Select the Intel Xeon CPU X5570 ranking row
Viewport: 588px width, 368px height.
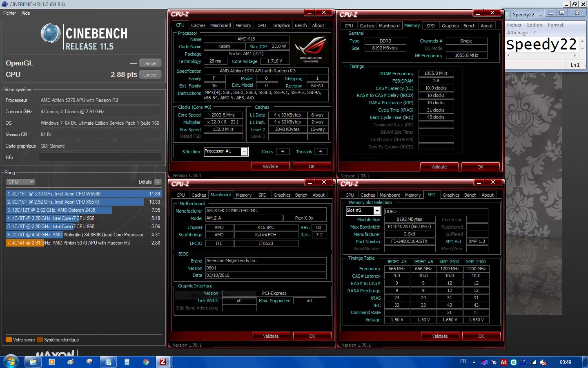click(x=83, y=202)
